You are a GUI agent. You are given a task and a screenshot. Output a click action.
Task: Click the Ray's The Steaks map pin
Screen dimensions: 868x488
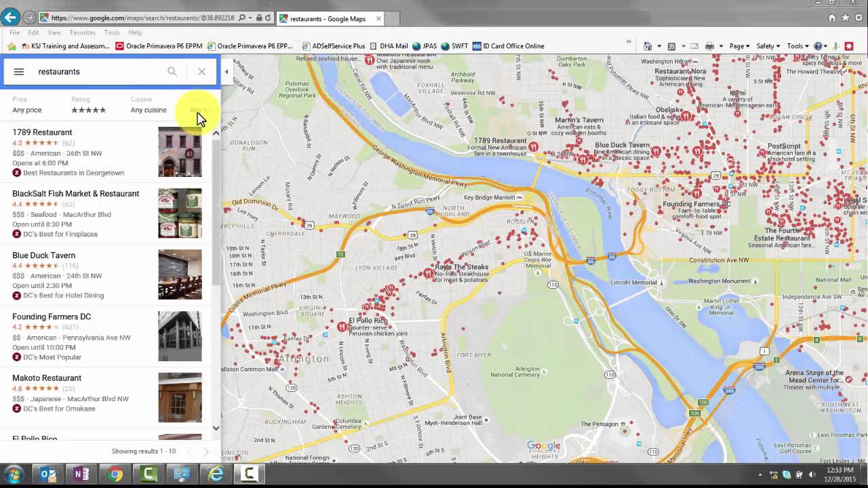[429, 274]
